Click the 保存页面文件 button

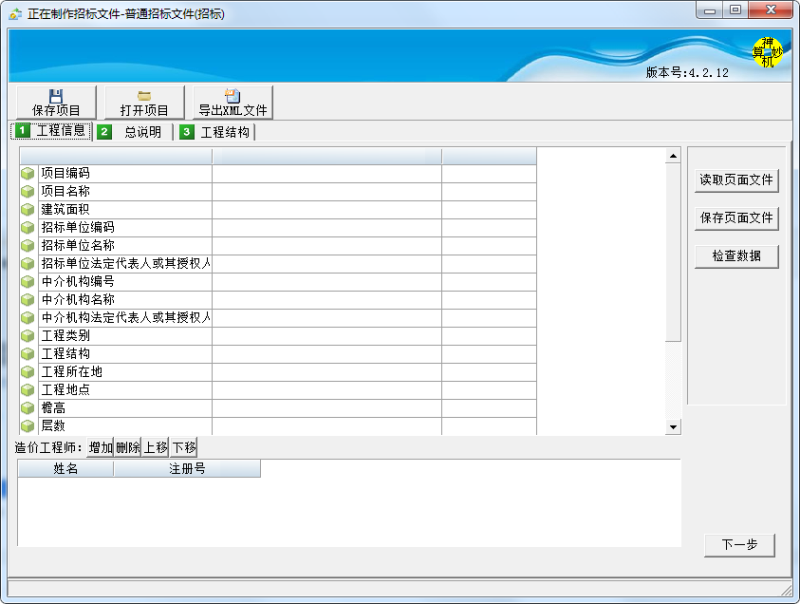(x=736, y=218)
